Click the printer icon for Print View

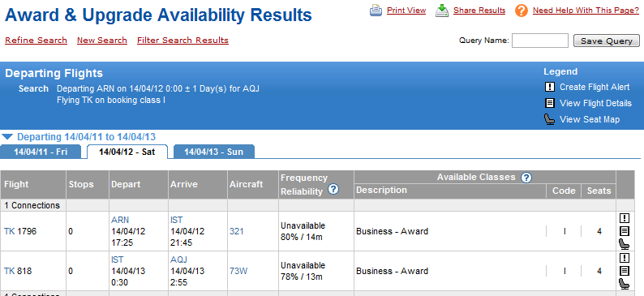point(376,11)
